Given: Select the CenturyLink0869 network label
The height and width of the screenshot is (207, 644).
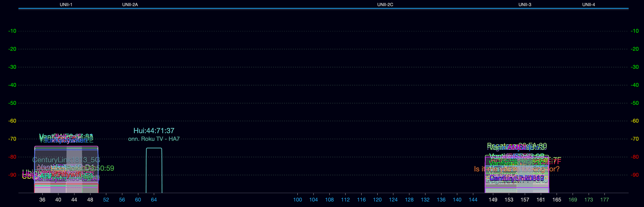Looking at the screenshot, I should coord(516,178).
